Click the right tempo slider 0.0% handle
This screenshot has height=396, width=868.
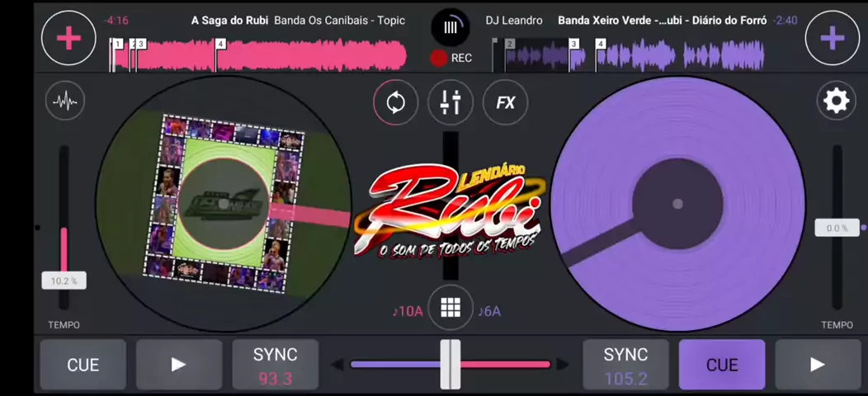click(x=837, y=228)
